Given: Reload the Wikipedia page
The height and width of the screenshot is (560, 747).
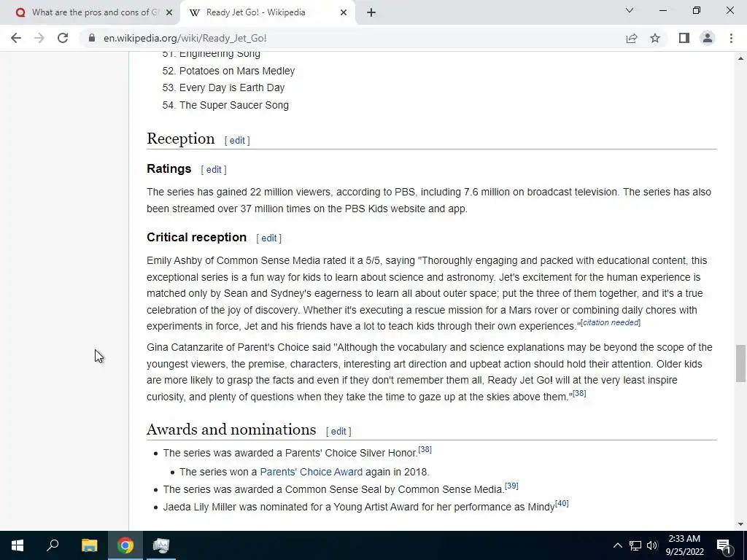Looking at the screenshot, I should tap(63, 38).
